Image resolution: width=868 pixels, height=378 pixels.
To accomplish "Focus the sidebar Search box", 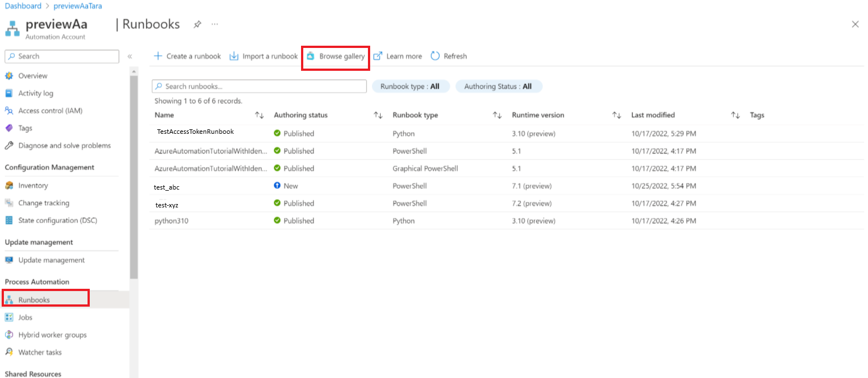I will pyautogui.click(x=62, y=56).
